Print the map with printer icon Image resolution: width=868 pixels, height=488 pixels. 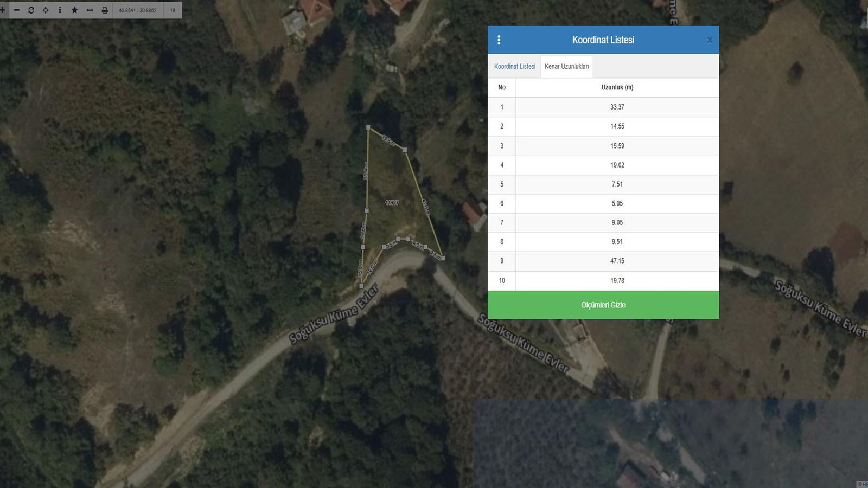pyautogui.click(x=105, y=10)
